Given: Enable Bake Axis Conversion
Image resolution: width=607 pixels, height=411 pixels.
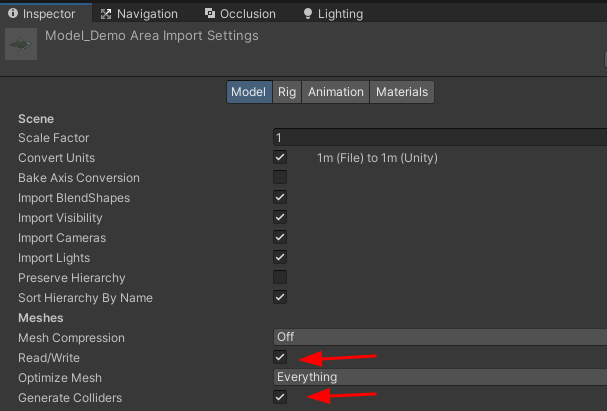Looking at the screenshot, I should [x=280, y=177].
